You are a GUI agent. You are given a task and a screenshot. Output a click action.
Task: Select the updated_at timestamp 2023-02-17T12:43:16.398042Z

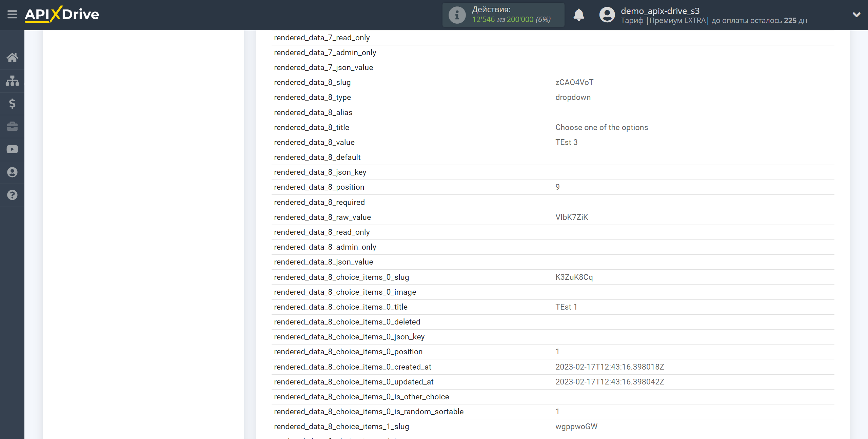610,382
